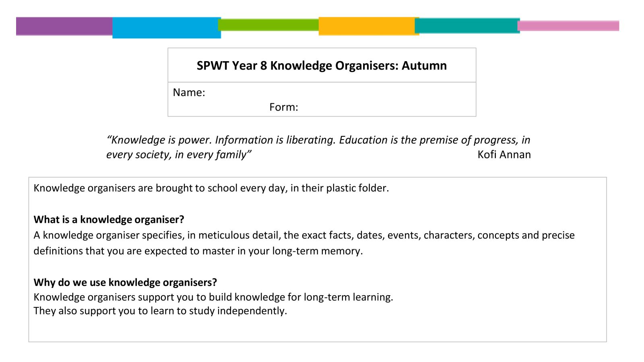Select the SPWT Year 8 title heading
The image size is (644, 362).
pyautogui.click(x=322, y=66)
